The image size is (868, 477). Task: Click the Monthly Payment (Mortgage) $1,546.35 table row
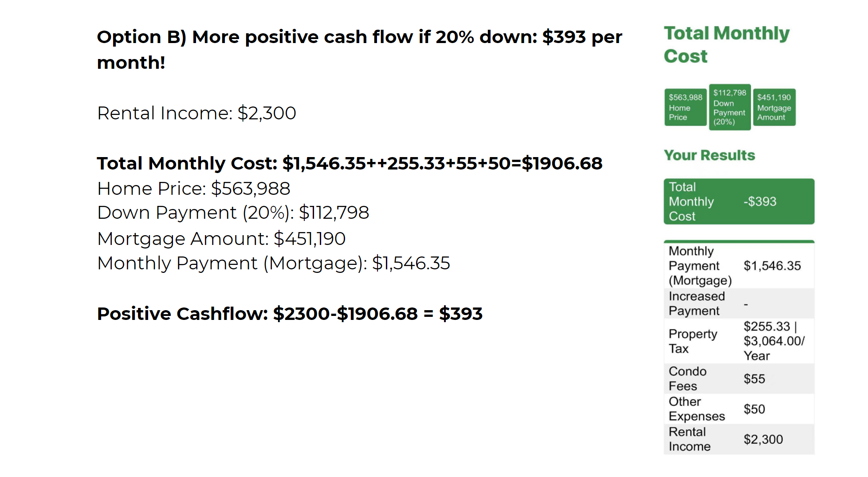click(x=738, y=266)
